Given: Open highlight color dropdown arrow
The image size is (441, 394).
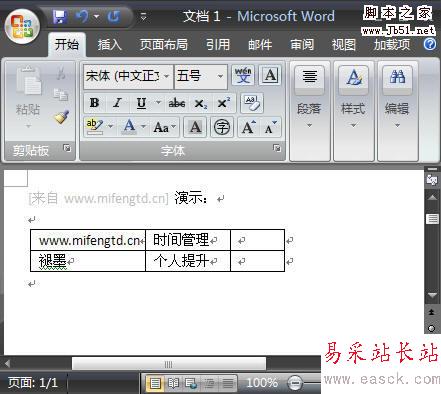Looking at the screenshot, I should [111, 127].
